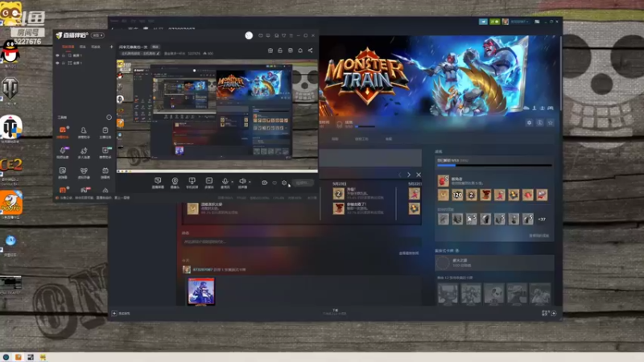The width and height of the screenshot is (644, 362).
Task: Toggle the eye icon of the top scene source
Action: [57, 56]
